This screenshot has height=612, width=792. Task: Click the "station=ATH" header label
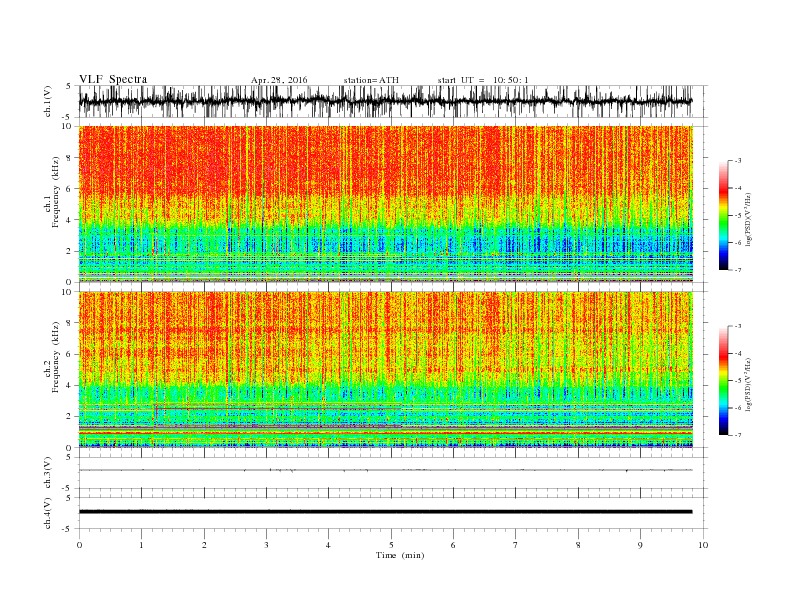[x=371, y=80]
